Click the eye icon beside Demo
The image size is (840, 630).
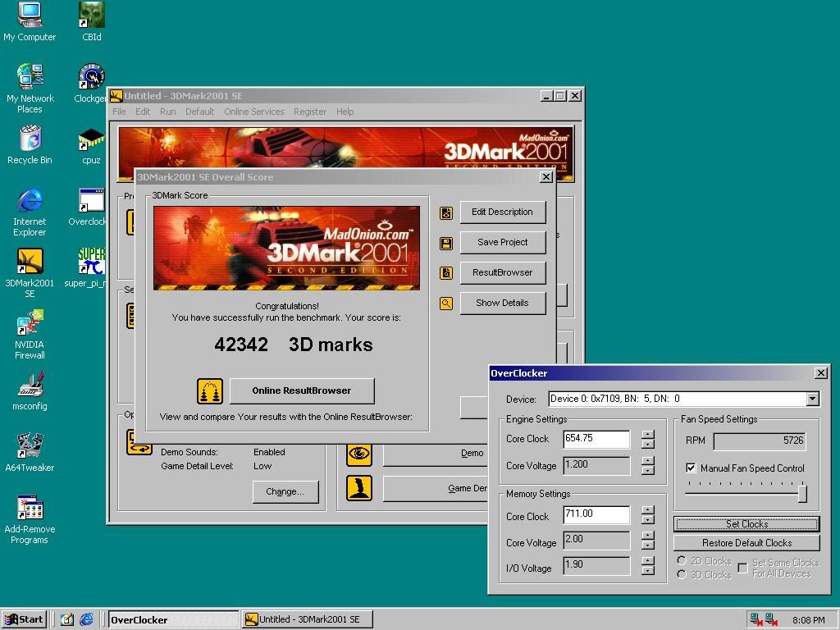click(x=359, y=453)
